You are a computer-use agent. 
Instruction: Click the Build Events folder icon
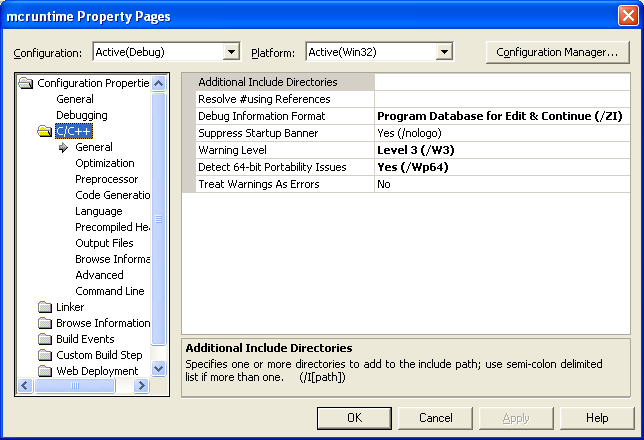tap(44, 339)
